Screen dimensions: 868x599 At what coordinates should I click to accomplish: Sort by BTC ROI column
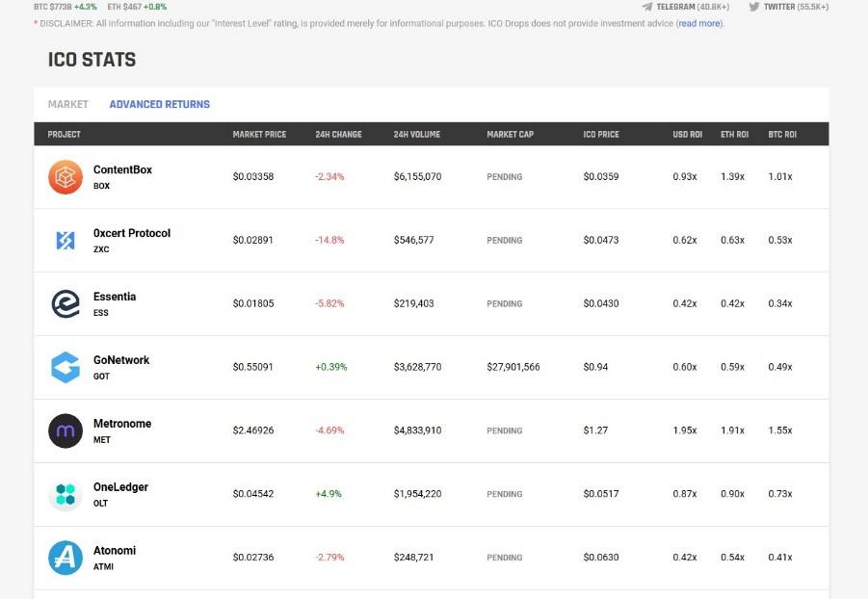782,135
